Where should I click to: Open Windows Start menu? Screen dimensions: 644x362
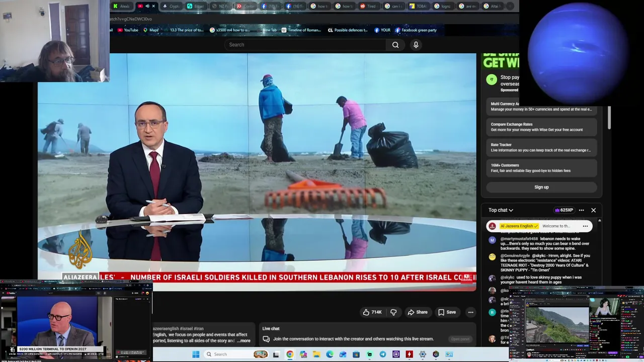point(196,354)
